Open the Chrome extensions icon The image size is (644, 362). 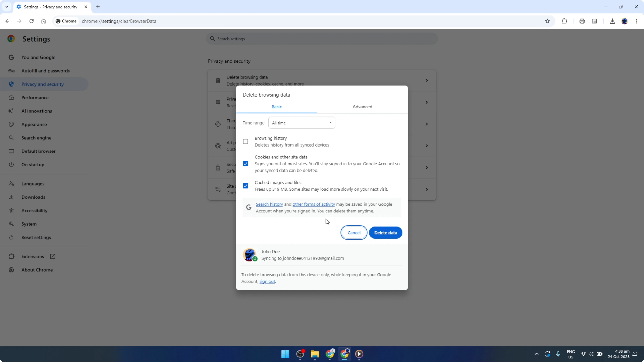pos(565,21)
